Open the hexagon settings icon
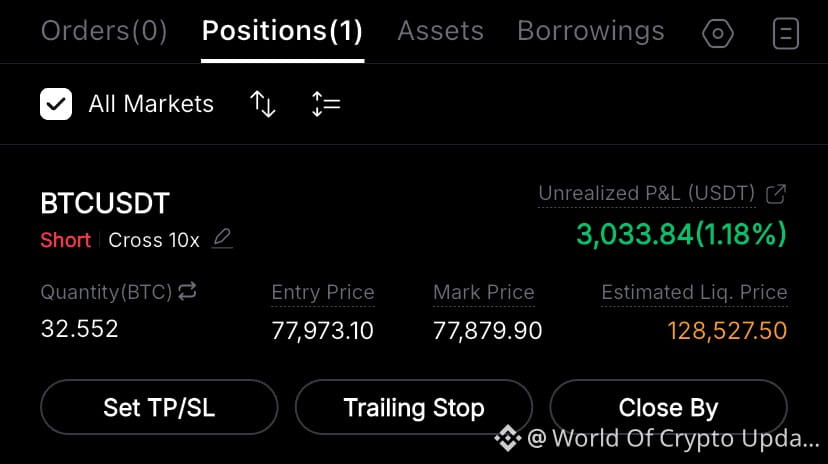The width and height of the screenshot is (828, 464). (x=718, y=34)
